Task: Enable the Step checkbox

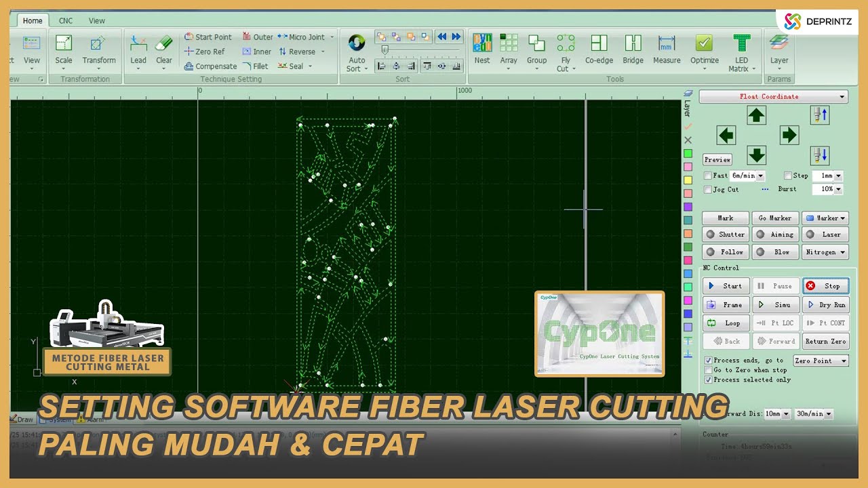Action: pyautogui.click(x=788, y=176)
